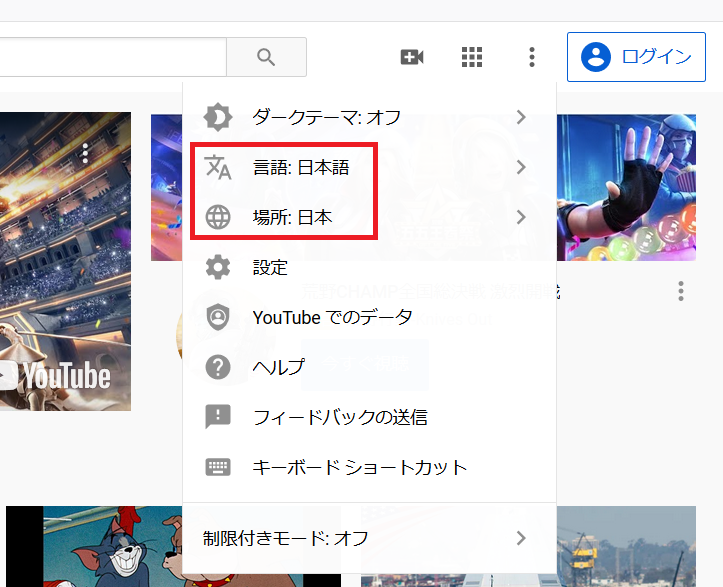The image size is (723, 587).
Task: Click the help question mark icon
Action: pyautogui.click(x=218, y=367)
